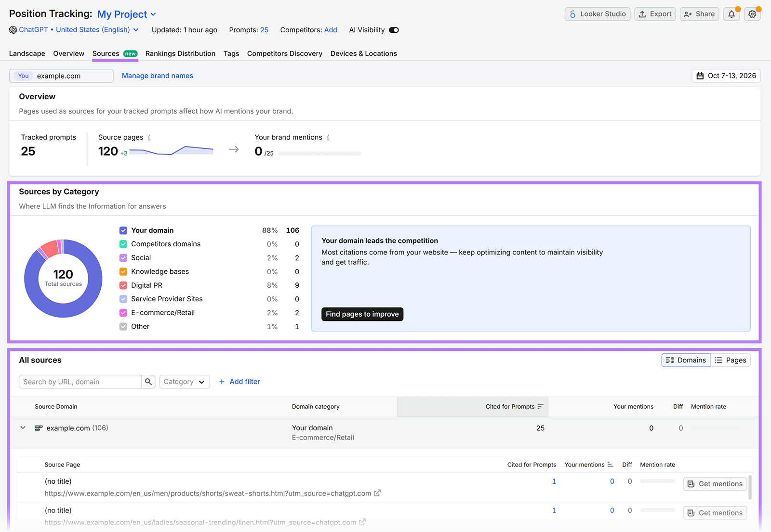The image size is (771, 532).
Task: Open the Category filter dropdown
Action: click(x=185, y=382)
